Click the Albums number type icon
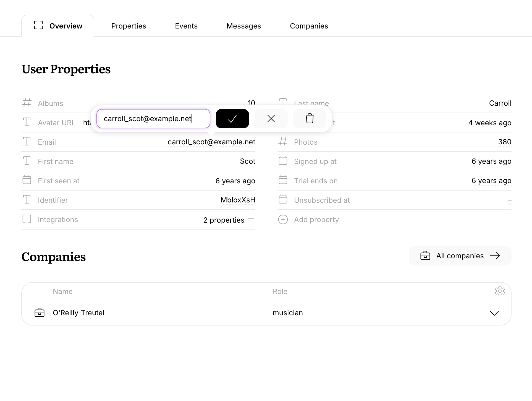532x401 pixels. tap(27, 103)
